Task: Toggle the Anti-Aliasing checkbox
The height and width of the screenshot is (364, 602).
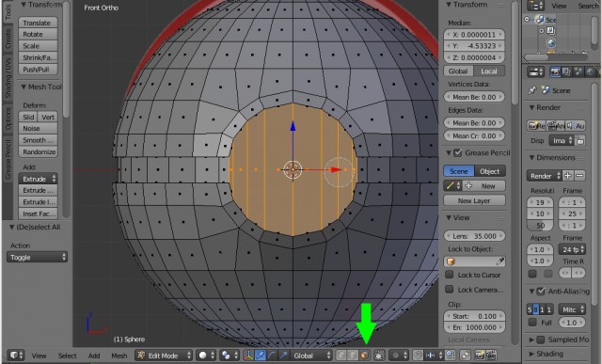Action: [x=541, y=291]
